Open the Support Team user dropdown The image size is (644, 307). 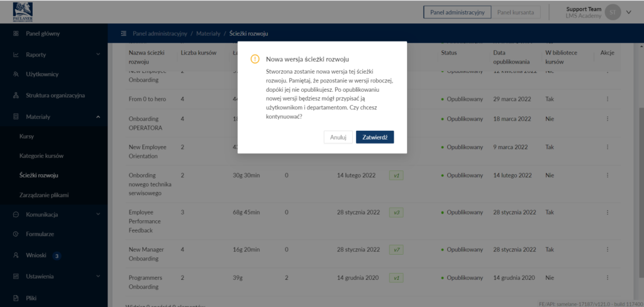click(629, 12)
